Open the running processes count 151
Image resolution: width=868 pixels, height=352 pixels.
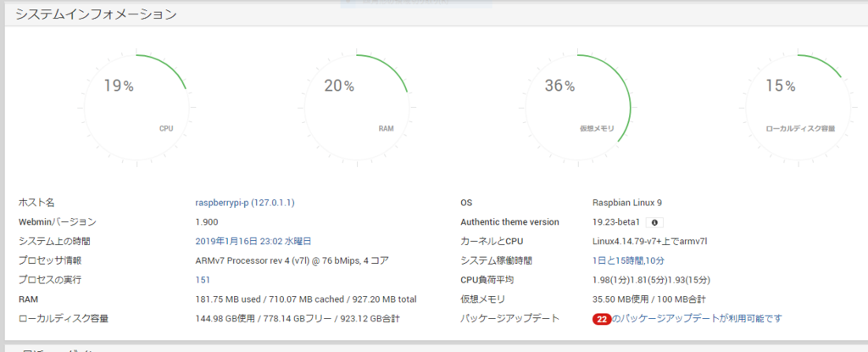203,280
